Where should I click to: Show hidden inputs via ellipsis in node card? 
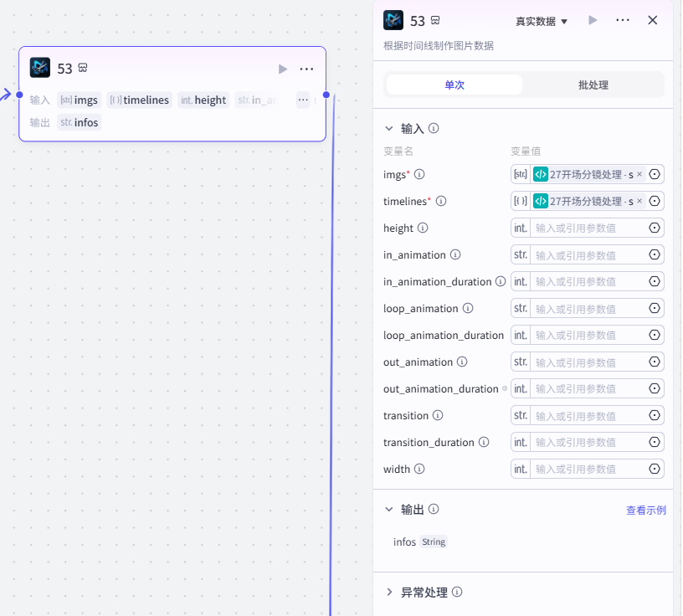[x=303, y=100]
